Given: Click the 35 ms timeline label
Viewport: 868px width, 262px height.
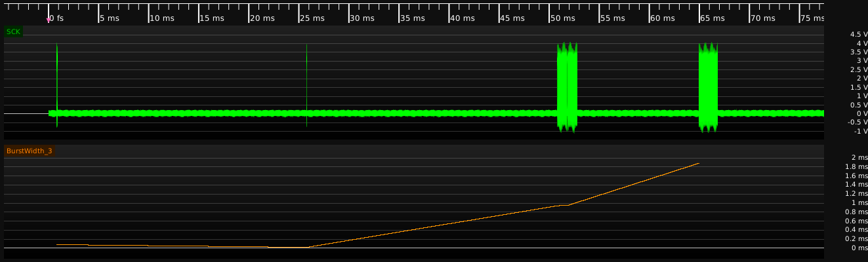Looking at the screenshot, I should (x=413, y=18).
